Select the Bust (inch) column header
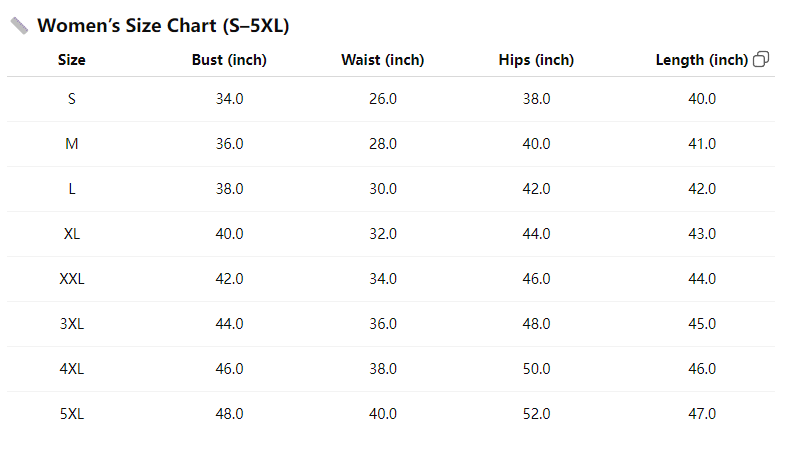The height and width of the screenshot is (461, 792). coord(229,60)
